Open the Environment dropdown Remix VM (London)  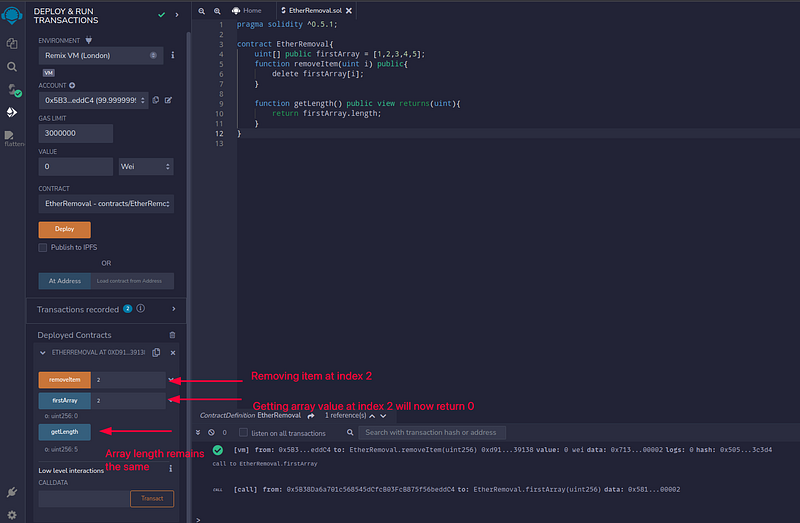coord(100,55)
